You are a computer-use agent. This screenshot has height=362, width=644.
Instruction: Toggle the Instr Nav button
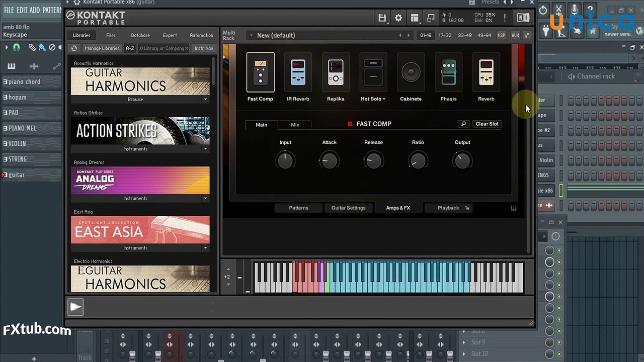(x=204, y=48)
